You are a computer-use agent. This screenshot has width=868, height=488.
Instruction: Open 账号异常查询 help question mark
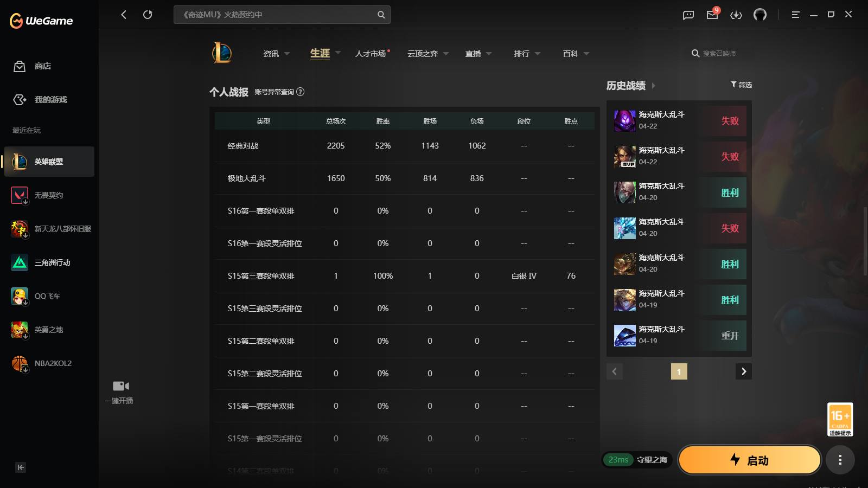point(301,92)
